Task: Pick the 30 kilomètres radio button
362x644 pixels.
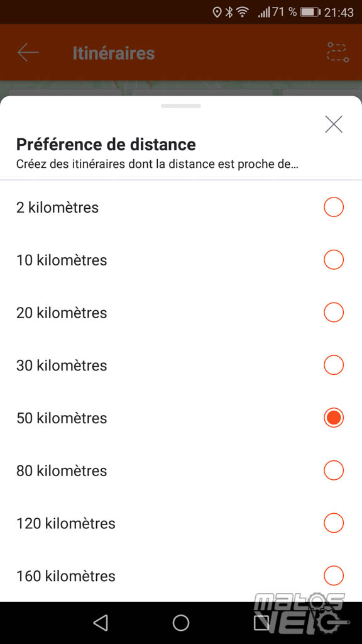Action: coord(334,365)
